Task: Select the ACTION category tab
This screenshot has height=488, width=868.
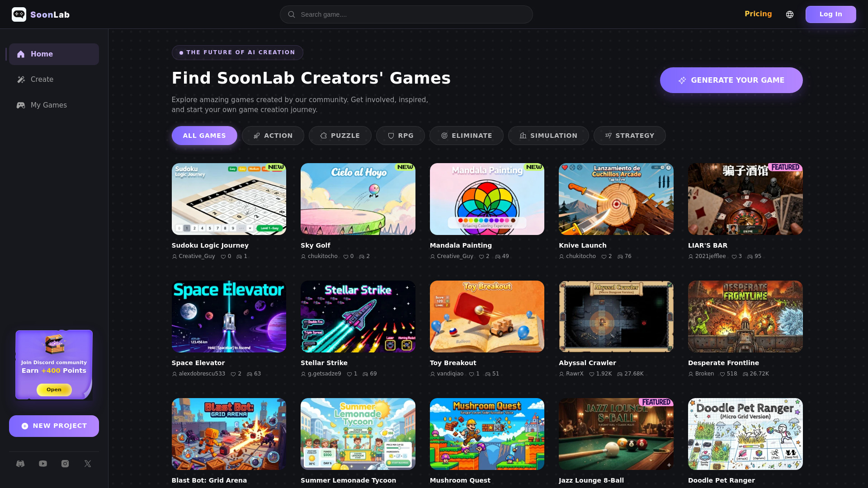Action: pos(273,135)
